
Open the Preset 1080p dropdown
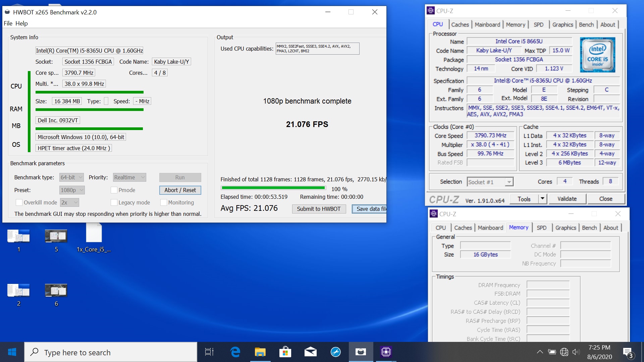72,190
